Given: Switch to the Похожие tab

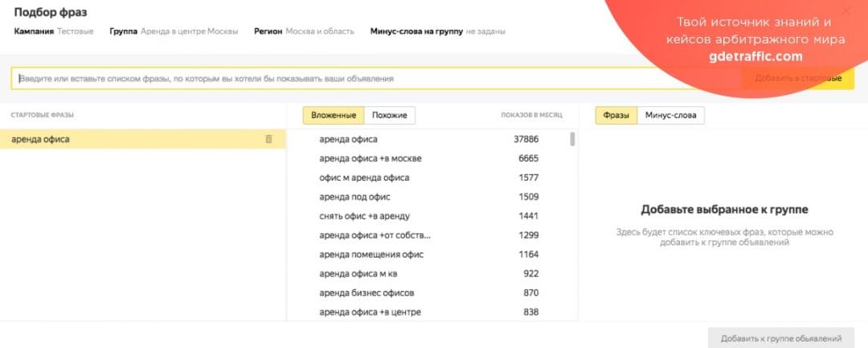Looking at the screenshot, I should click(x=390, y=115).
